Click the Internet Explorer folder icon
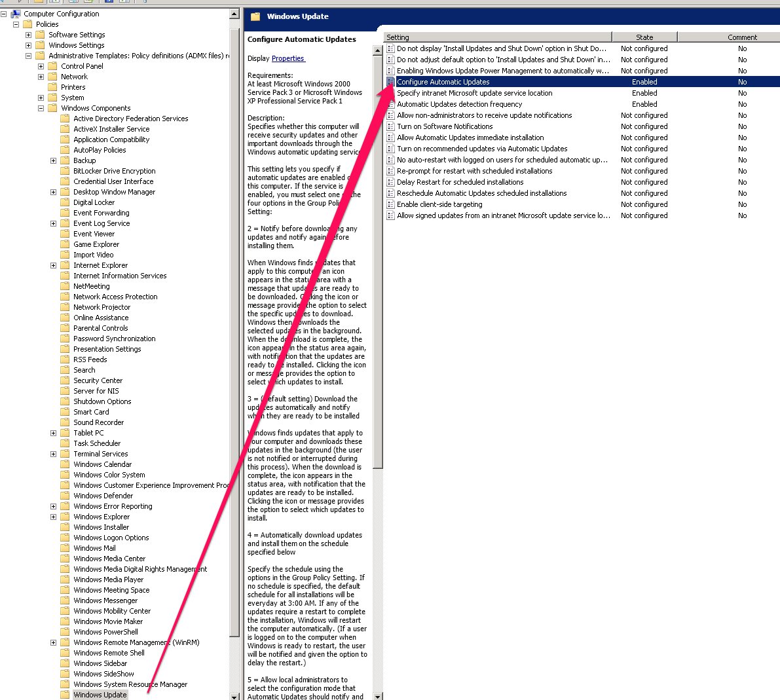 [x=65, y=266]
